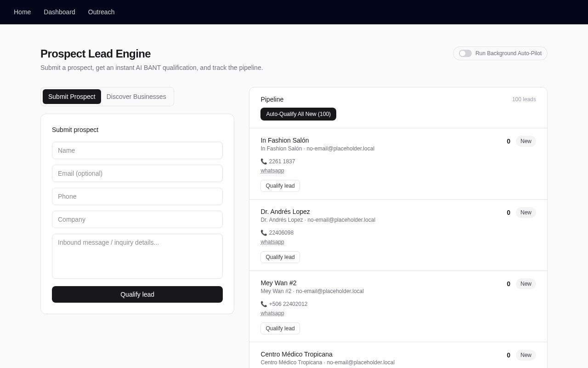The image size is (588, 368).
Task: Select the Submit Prospect tab
Action: (72, 97)
